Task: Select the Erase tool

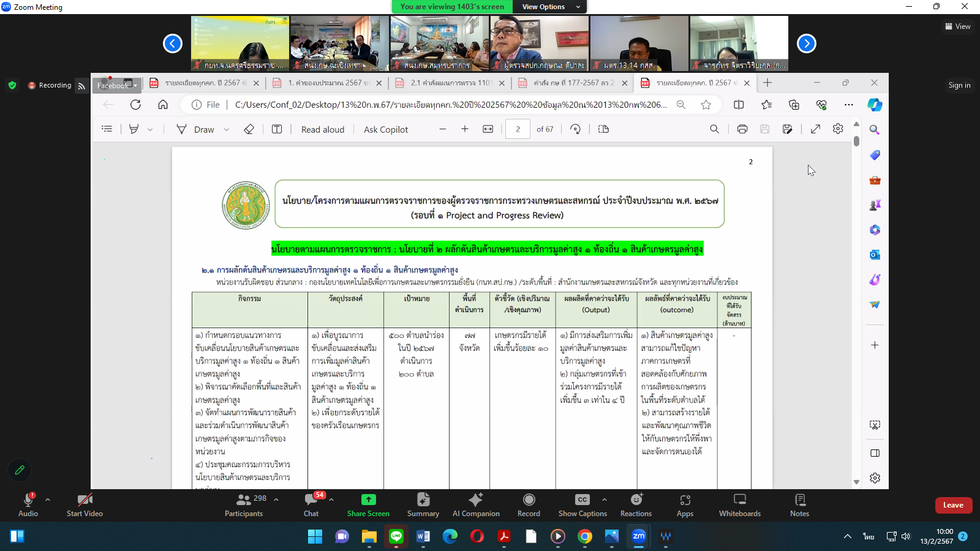Action: pyautogui.click(x=249, y=129)
